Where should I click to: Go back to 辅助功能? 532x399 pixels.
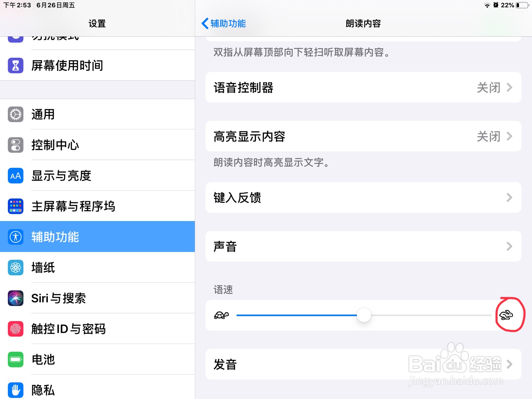click(223, 24)
